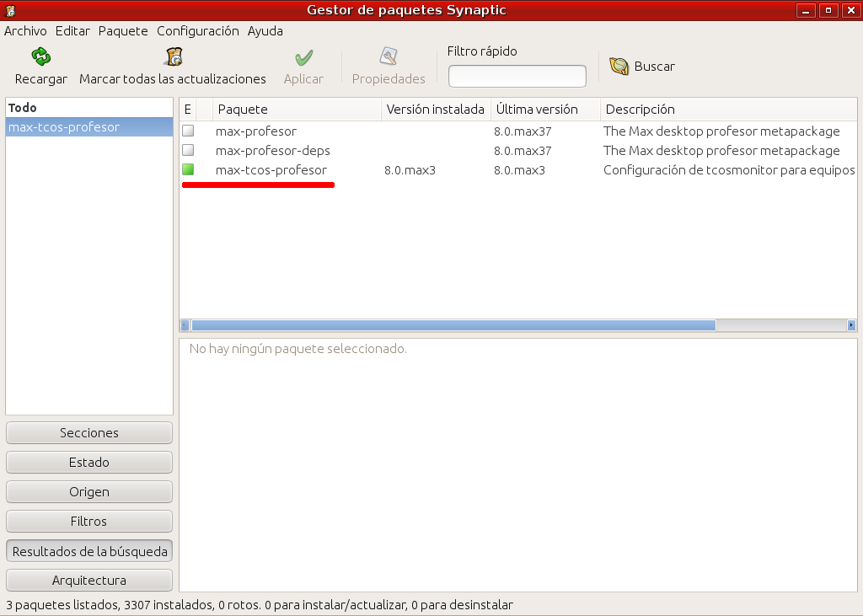
Task: Click green installed box of max-tcos-profesor
Action: pyautogui.click(x=188, y=170)
